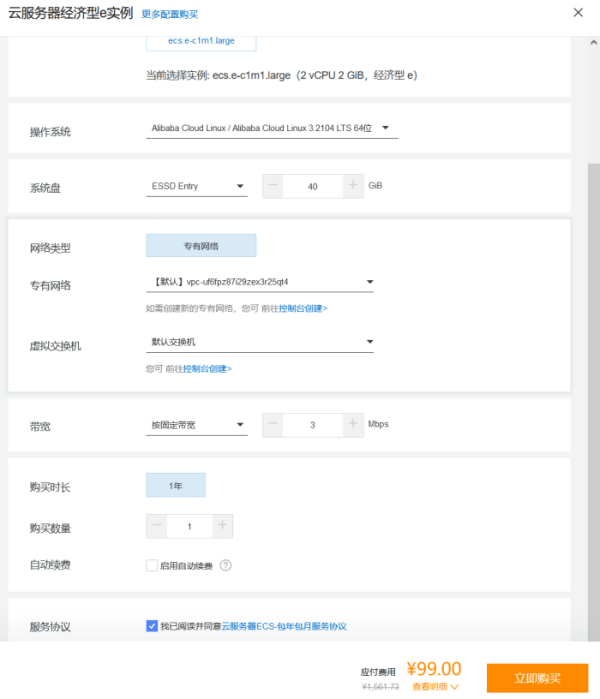Viewport: 600px width, 699px height.
Task: Click the system disk size minus button
Action: (x=273, y=186)
